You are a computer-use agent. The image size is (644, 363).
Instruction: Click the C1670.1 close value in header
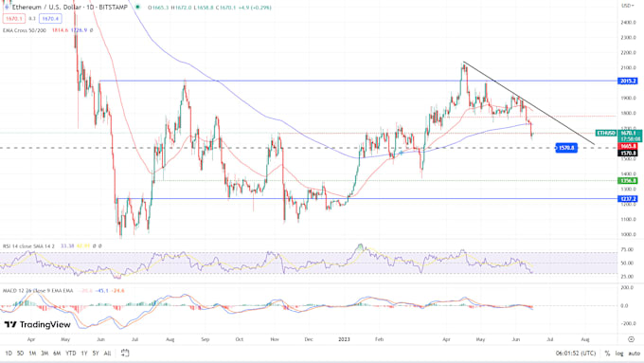(225, 8)
